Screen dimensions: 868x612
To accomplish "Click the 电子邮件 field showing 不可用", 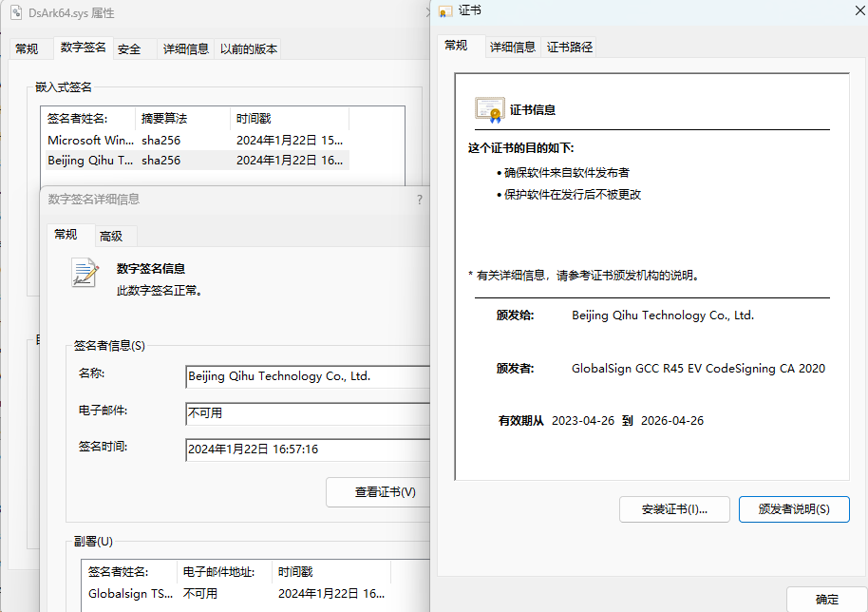I will [x=308, y=413].
